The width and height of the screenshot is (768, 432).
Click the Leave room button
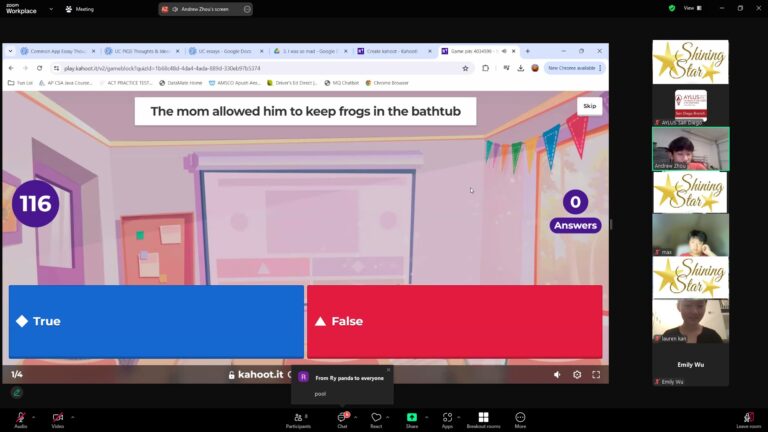coord(749,420)
